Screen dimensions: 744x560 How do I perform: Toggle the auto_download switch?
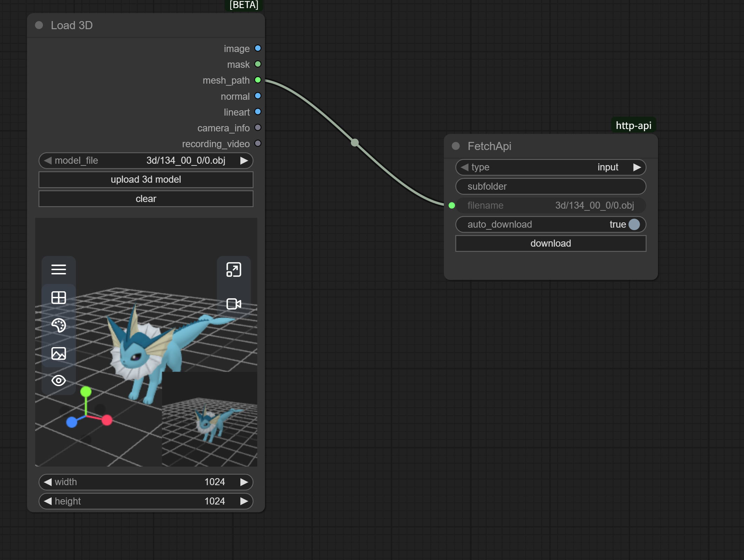(x=634, y=224)
